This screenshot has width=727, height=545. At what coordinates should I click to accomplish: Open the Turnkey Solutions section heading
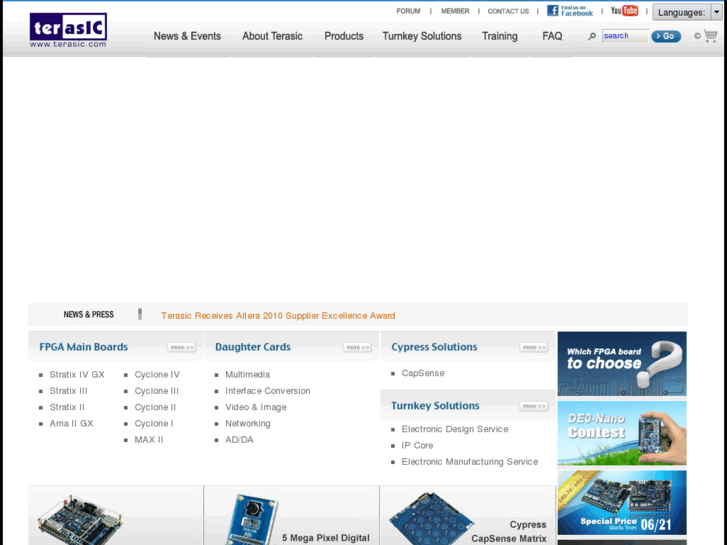435,406
